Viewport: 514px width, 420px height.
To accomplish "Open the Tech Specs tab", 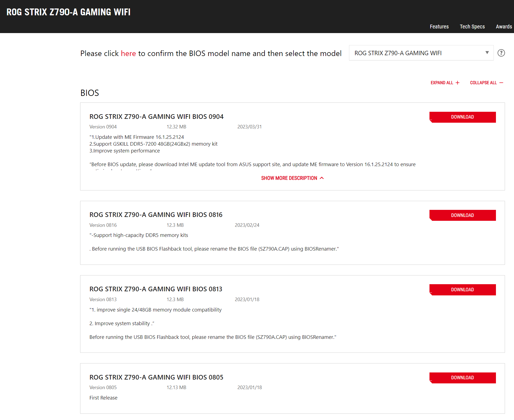I will point(472,27).
